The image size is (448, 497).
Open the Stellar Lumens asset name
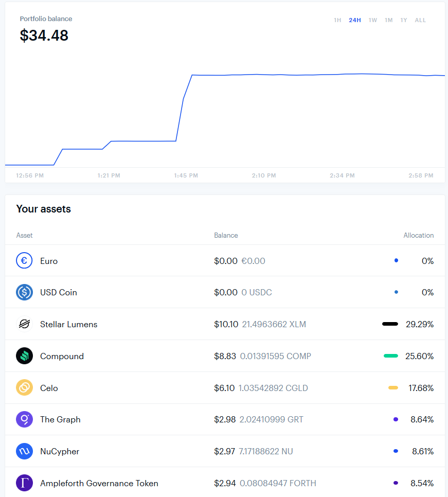(69, 324)
